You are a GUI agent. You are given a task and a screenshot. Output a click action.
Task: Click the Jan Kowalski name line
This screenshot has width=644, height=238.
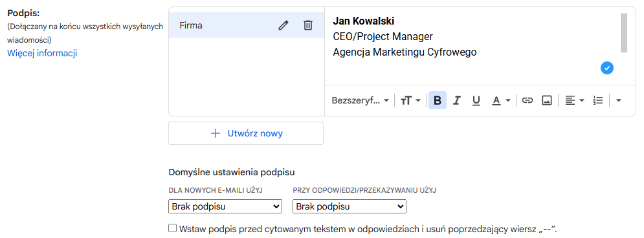[x=364, y=21]
